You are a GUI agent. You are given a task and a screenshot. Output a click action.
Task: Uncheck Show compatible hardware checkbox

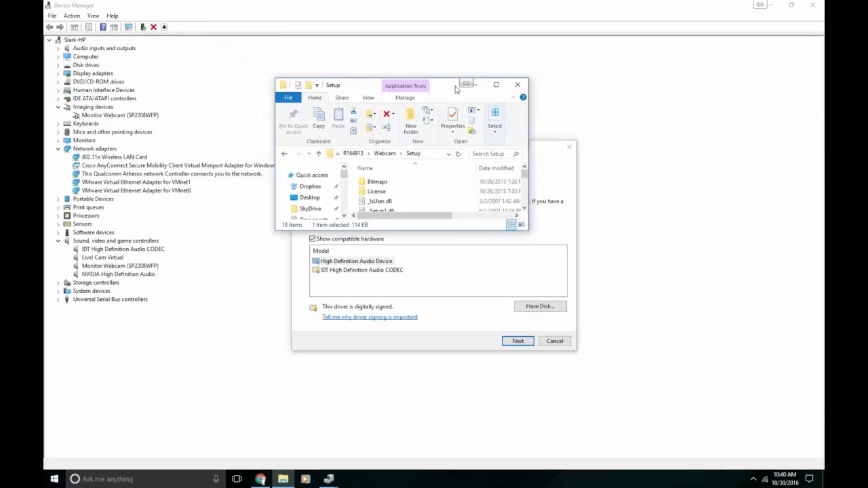point(313,239)
